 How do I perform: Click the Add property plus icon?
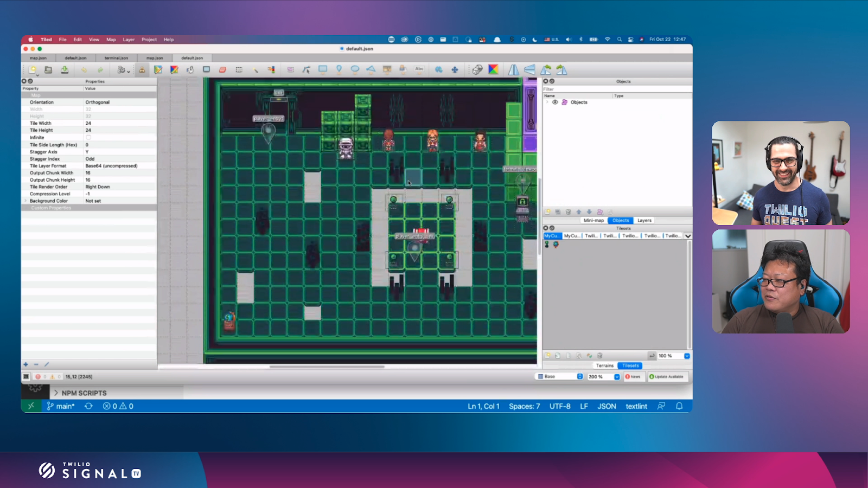25,364
